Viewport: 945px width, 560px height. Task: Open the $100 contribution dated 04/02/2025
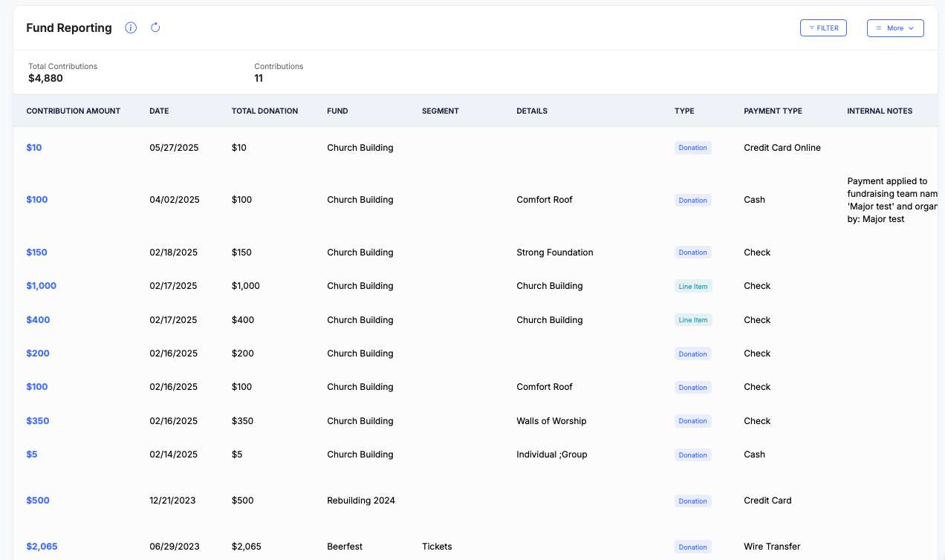(x=37, y=200)
